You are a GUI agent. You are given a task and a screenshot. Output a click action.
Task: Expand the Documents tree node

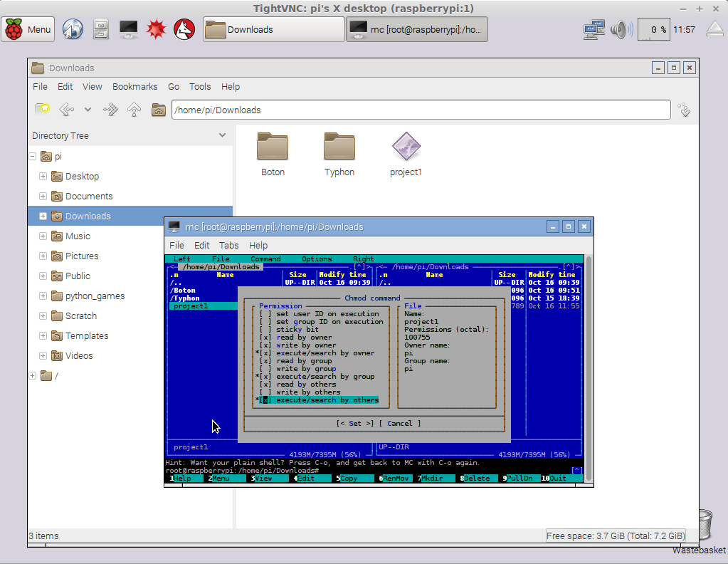(43, 197)
